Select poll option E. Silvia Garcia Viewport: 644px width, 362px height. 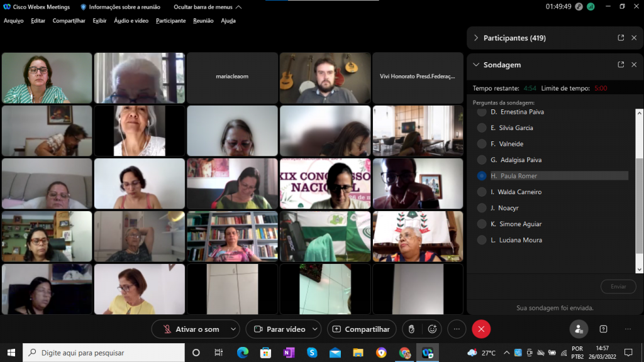point(482,128)
